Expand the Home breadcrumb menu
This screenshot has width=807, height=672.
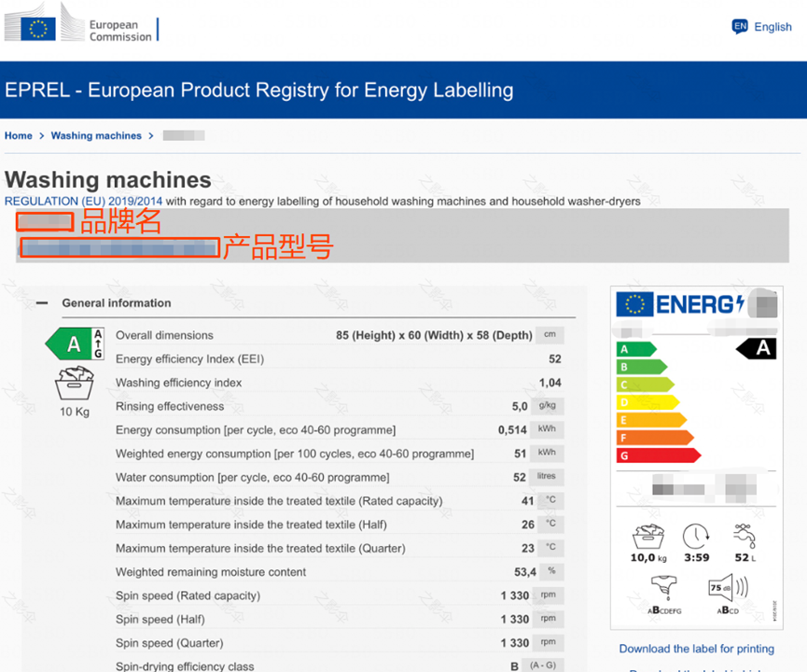tap(18, 135)
